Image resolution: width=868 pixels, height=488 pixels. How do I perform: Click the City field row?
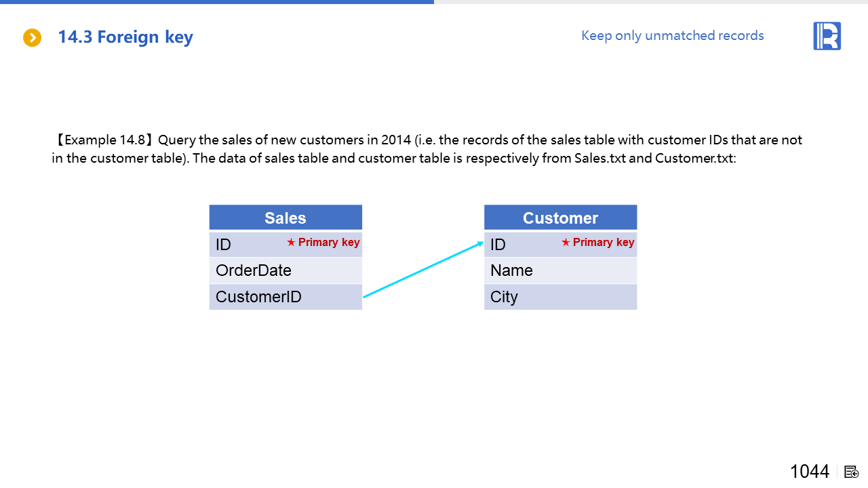tap(560, 297)
